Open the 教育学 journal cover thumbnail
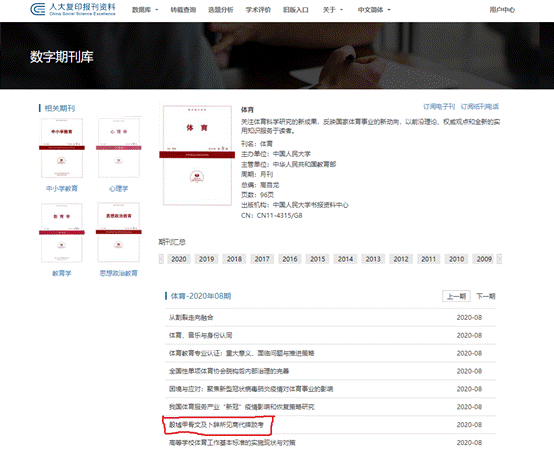Viewport: 554px width, 456px height. click(x=62, y=232)
